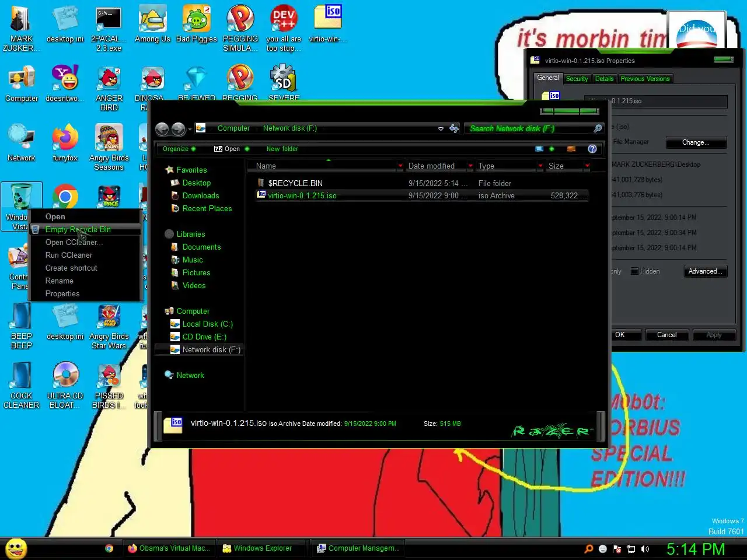747x560 pixels.
Task: Click the smiley Start button
Action: click(16, 548)
